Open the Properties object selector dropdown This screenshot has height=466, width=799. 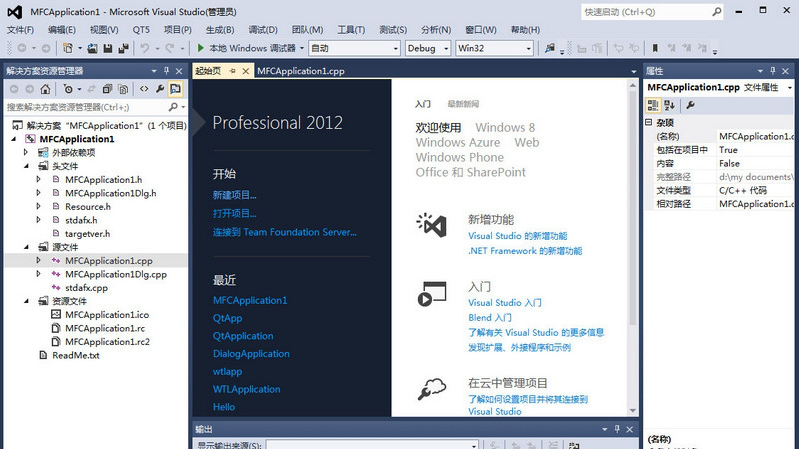789,88
